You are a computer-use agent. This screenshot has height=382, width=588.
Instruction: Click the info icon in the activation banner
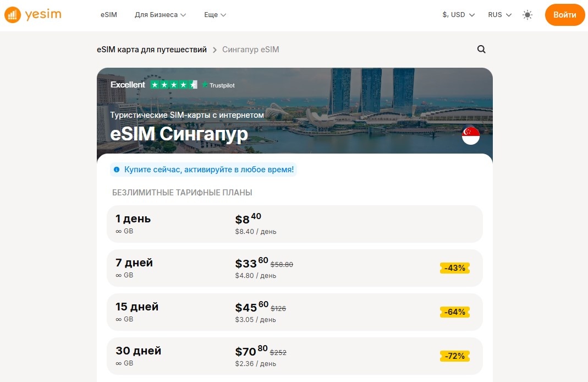[x=116, y=170]
